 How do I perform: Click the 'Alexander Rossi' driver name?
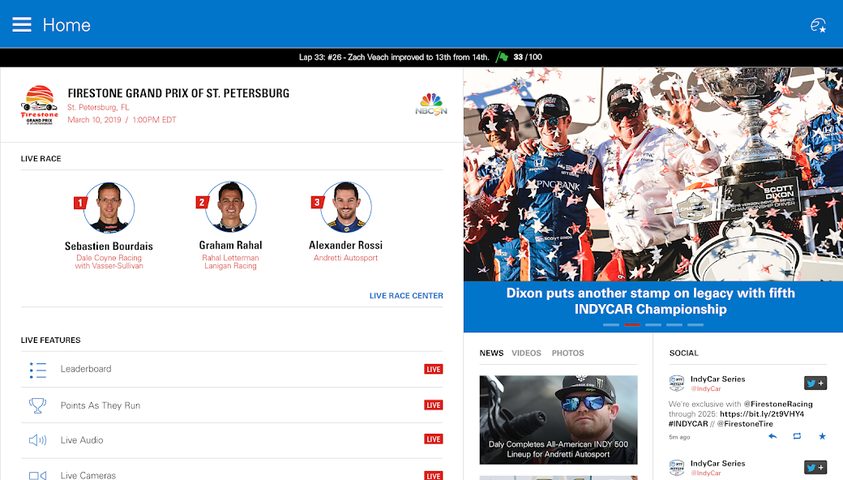(x=346, y=245)
